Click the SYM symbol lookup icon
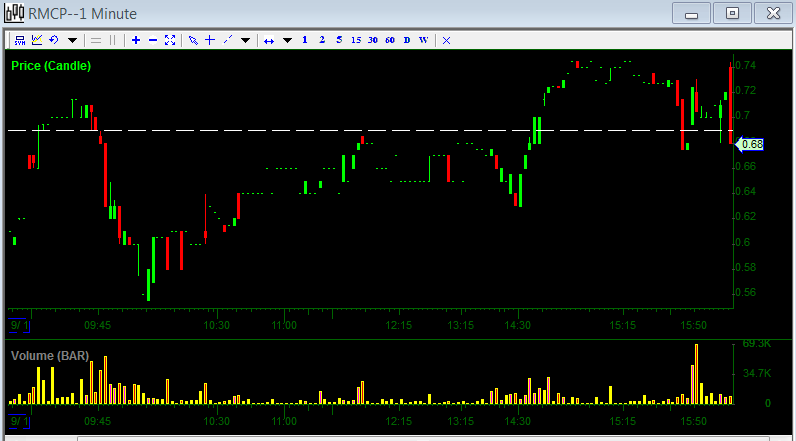The height and width of the screenshot is (441, 796). 20,40
